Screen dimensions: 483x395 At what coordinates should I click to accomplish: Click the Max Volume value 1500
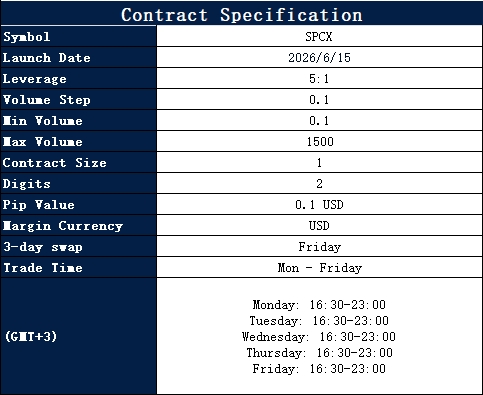[x=320, y=142]
